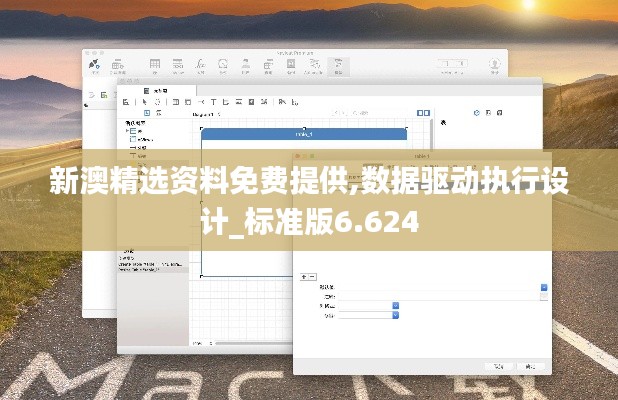The image size is (618, 400).
Task: Open the lower blue dropdown in dialog
Action: 395,316
